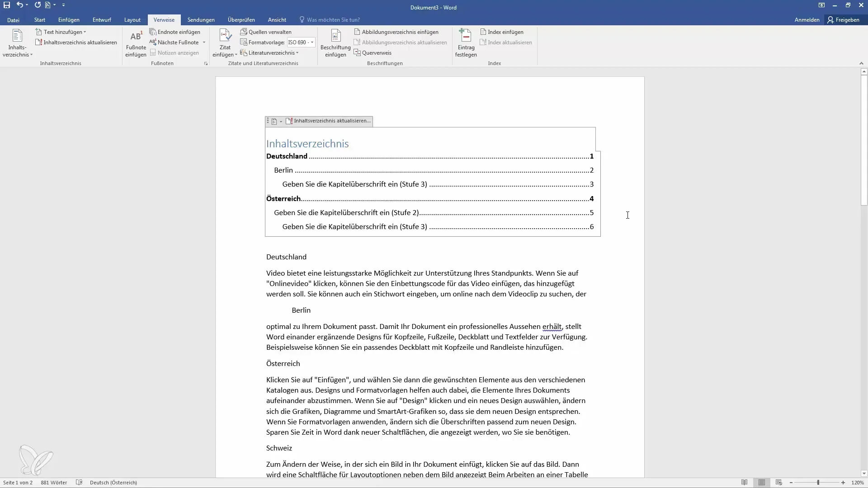Click the Freigeben share button
The image size is (868, 488).
(x=844, y=20)
